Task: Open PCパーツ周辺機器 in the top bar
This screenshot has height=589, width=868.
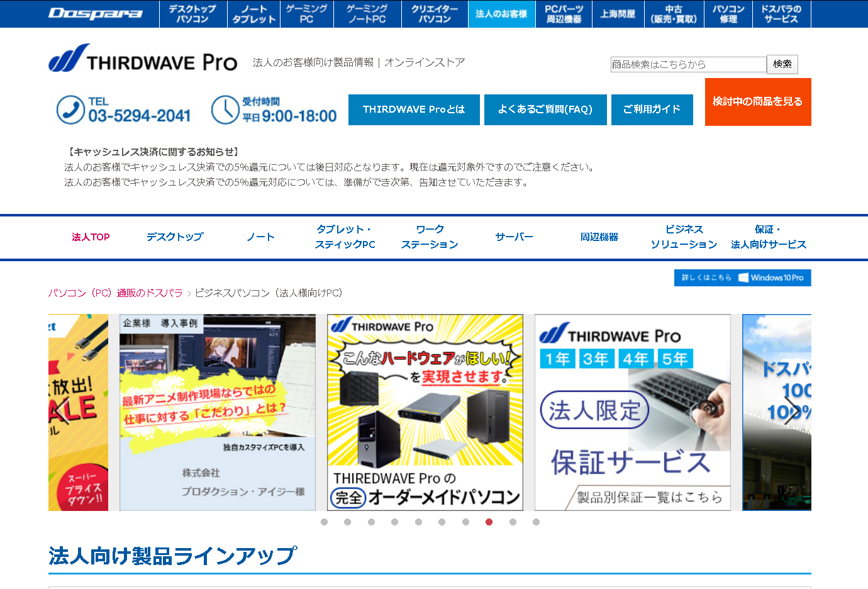Action: click(x=564, y=14)
